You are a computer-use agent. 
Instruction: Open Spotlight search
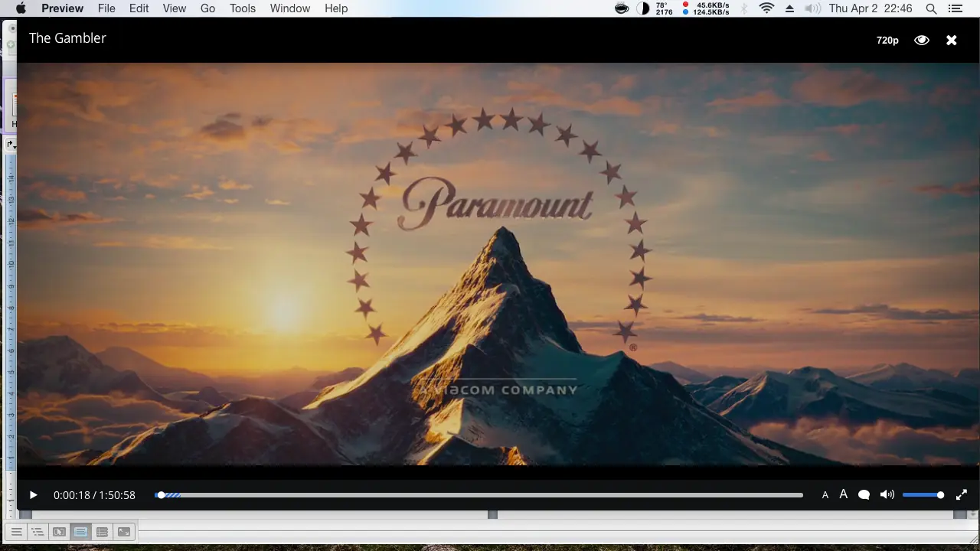pyautogui.click(x=931, y=8)
